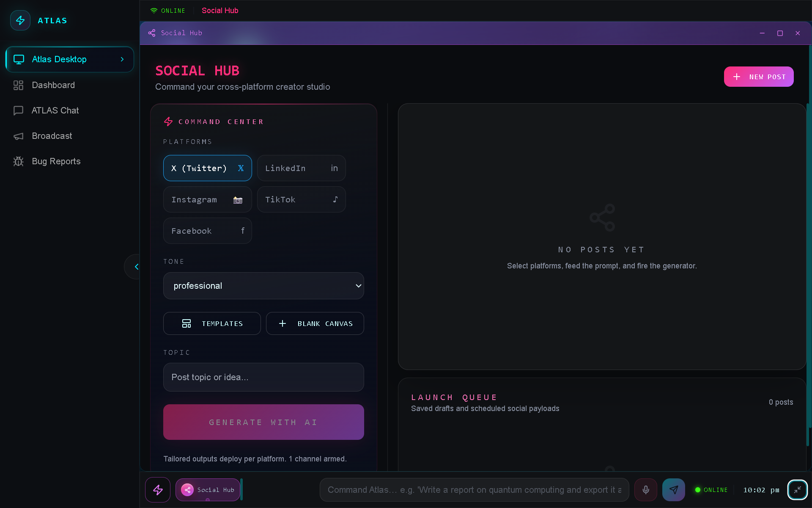Open Broadcast from the sidebar

(70, 136)
